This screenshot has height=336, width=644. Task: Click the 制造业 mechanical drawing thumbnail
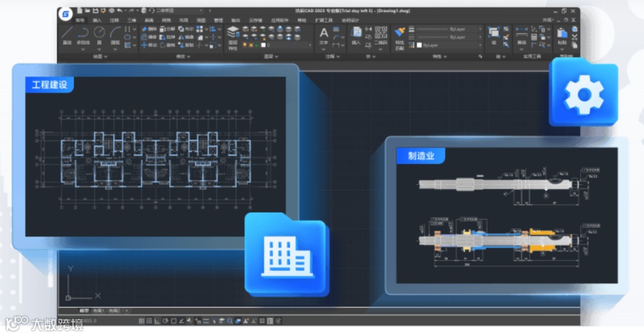coord(507,216)
